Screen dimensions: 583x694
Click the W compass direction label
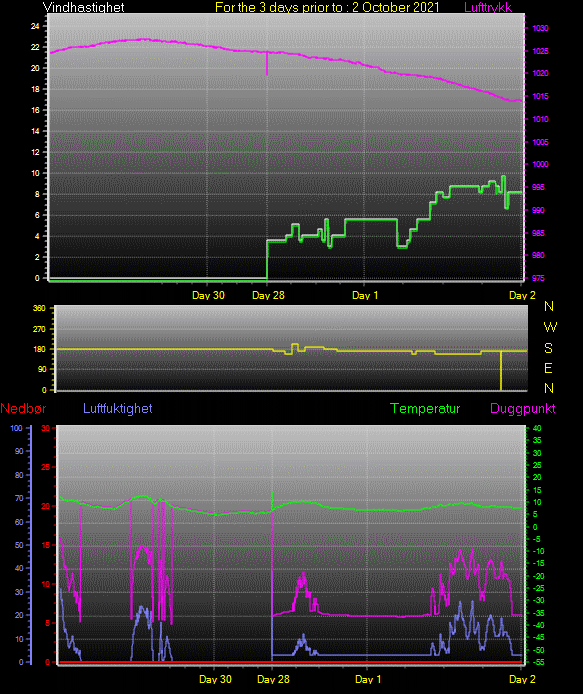(550, 327)
